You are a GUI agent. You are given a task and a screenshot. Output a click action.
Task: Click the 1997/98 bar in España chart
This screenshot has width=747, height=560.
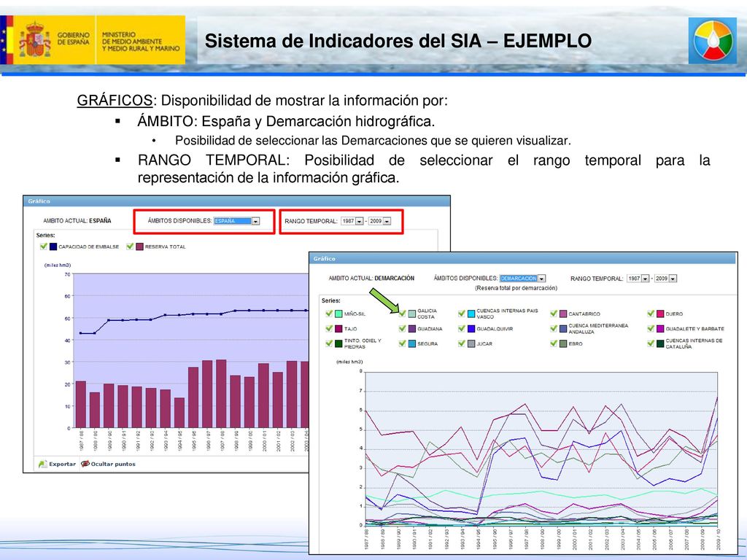tap(221, 393)
